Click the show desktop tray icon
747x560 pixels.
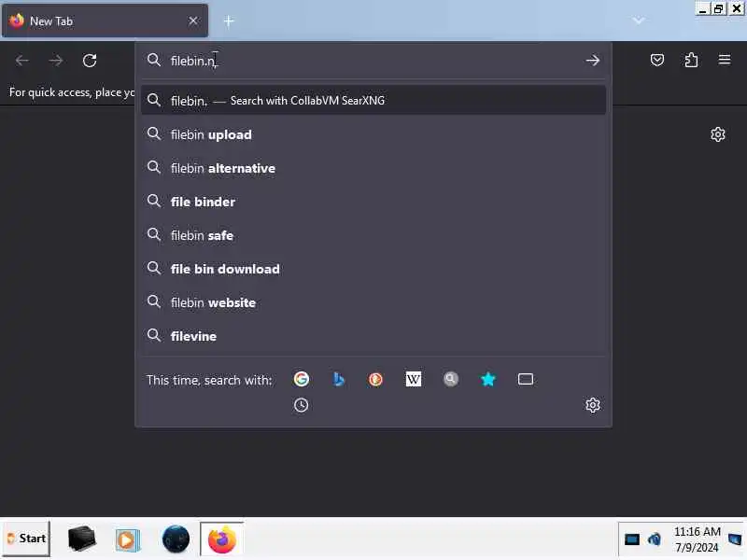click(x=735, y=539)
